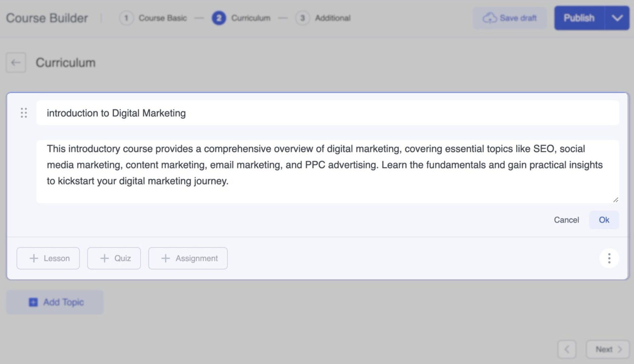Viewport: 634px width, 364px height.
Task: Grab the description textarea resize handle
Action: tap(616, 200)
